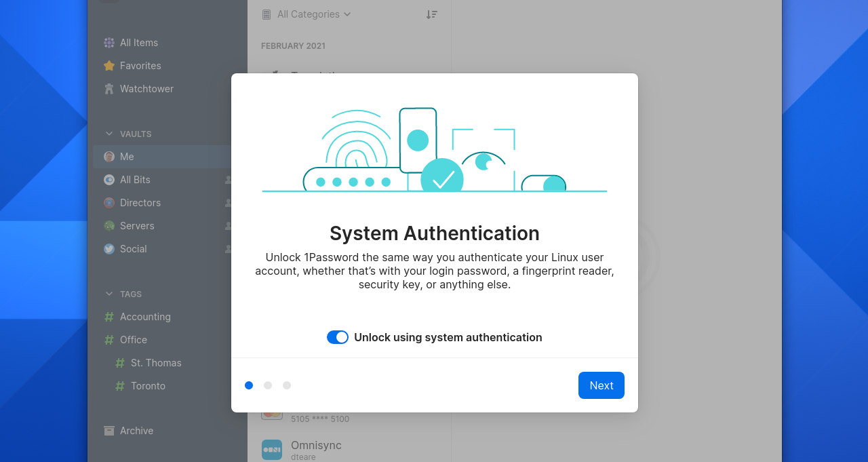Screen dimensions: 868x462
Task: Click the St. Thomas tag hash icon
Action: pos(120,363)
